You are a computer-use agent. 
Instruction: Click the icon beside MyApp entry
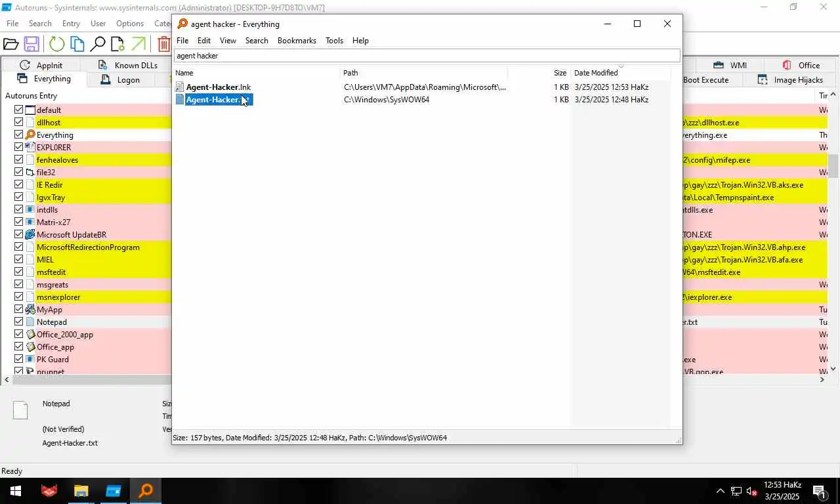coord(30,310)
